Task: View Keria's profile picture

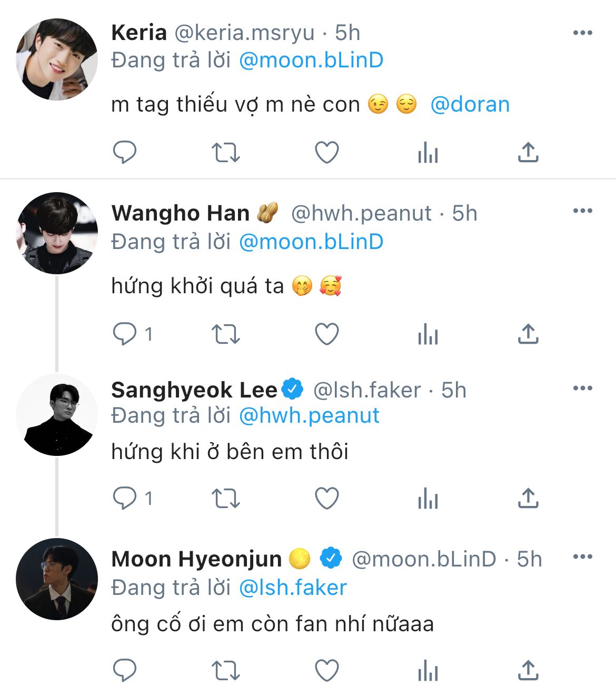Action: pos(57,59)
